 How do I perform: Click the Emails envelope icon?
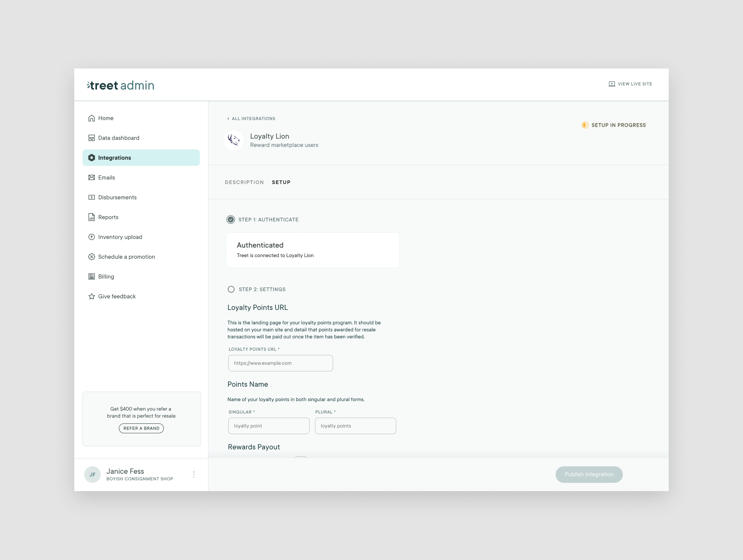click(92, 177)
